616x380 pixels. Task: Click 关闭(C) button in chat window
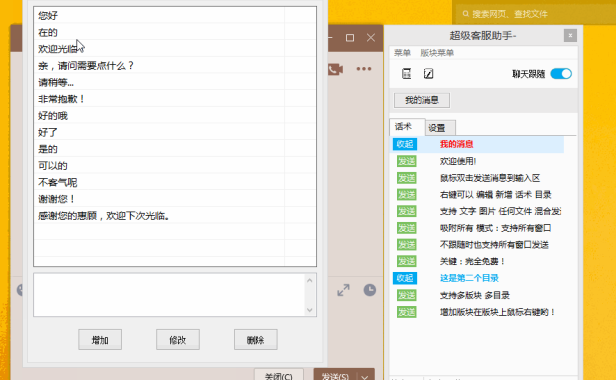coord(279,375)
